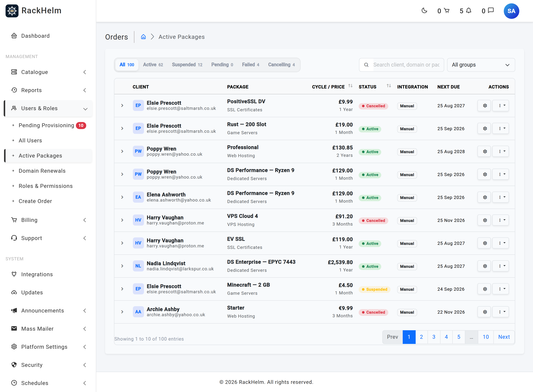Open the All groups dropdown
This screenshot has width=533, height=392.
pyautogui.click(x=481, y=65)
